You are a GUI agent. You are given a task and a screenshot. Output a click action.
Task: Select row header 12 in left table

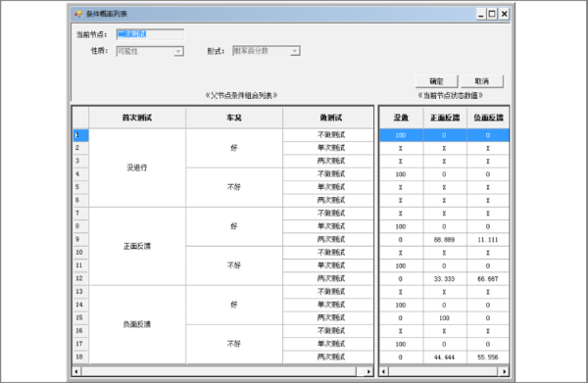tap(80, 278)
